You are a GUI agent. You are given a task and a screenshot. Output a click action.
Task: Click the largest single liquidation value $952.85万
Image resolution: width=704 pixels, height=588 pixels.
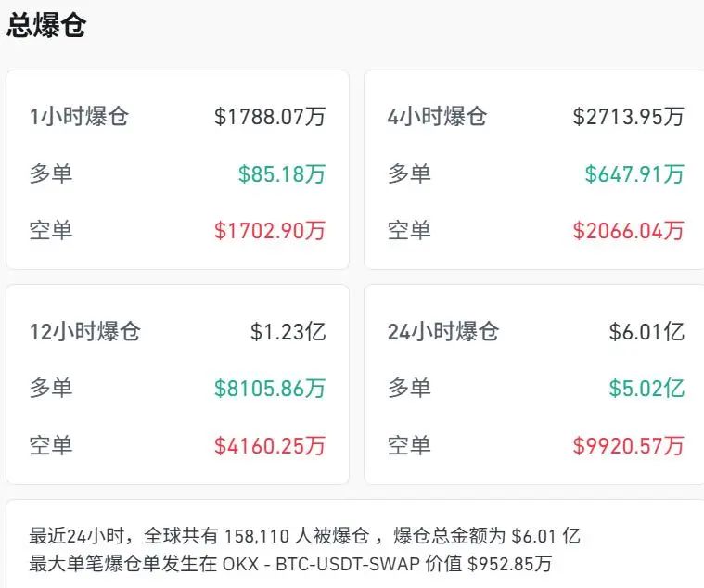coord(511,563)
